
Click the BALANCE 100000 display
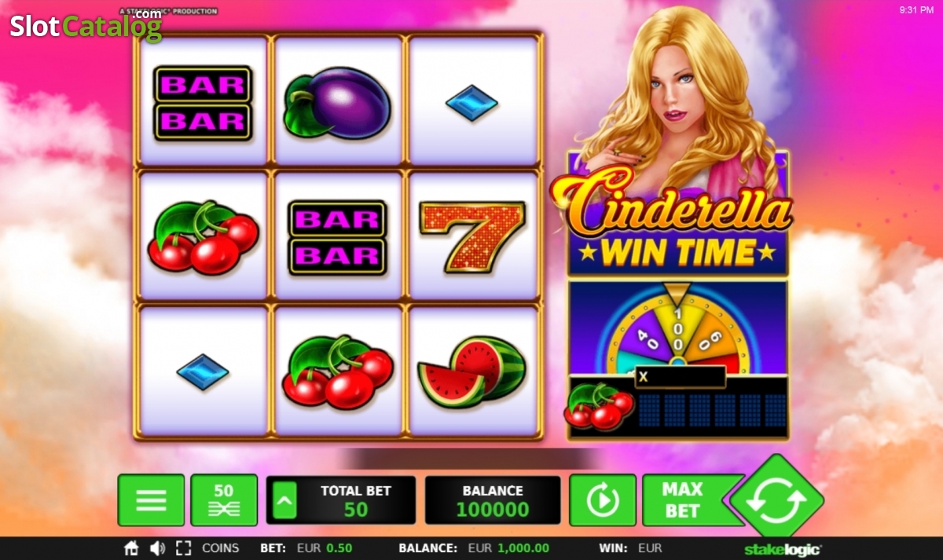click(x=493, y=500)
